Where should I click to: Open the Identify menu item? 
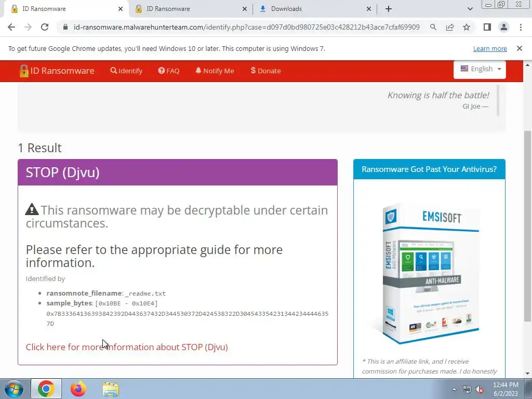[x=126, y=71]
